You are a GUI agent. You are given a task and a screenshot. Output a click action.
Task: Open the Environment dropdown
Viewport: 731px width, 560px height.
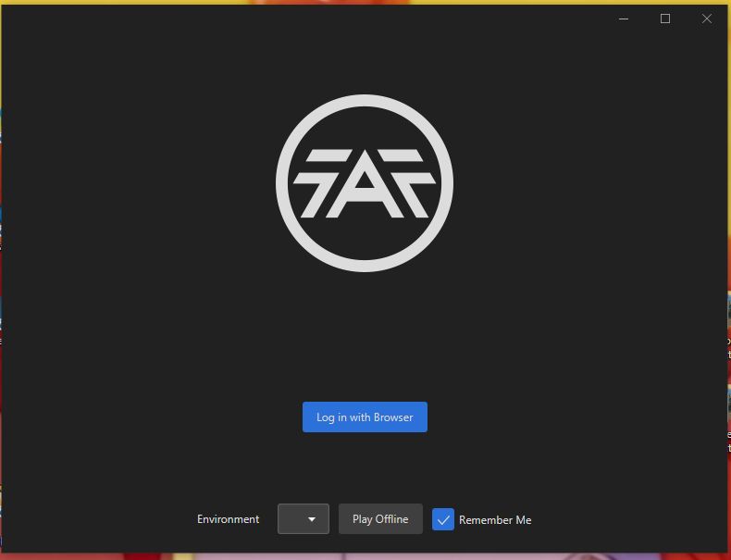click(x=303, y=519)
